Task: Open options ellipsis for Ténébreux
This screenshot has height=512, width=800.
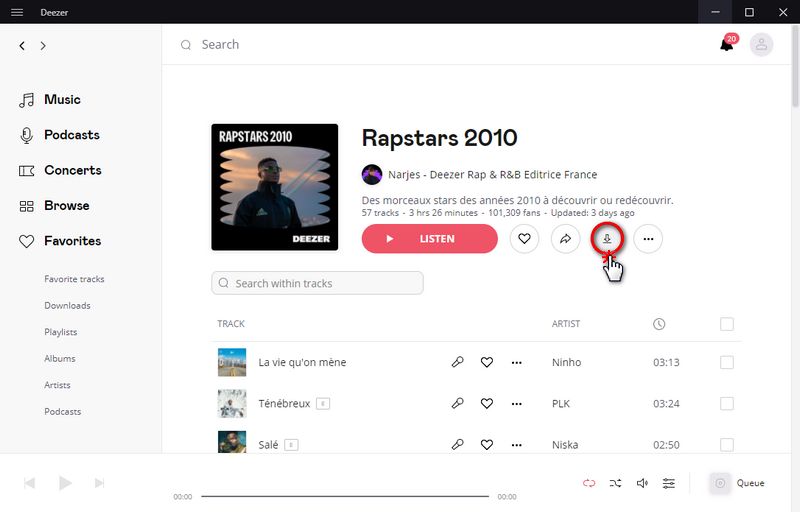Action: 516,404
